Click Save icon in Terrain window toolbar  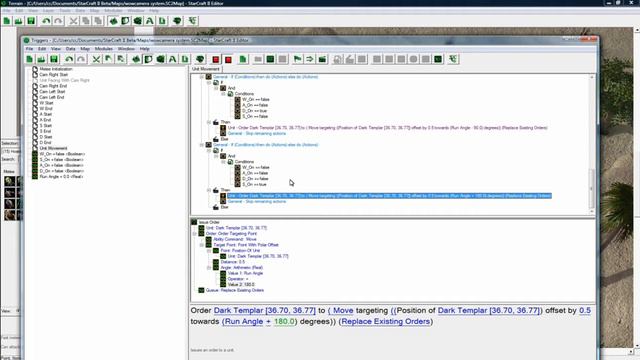tap(31, 21)
